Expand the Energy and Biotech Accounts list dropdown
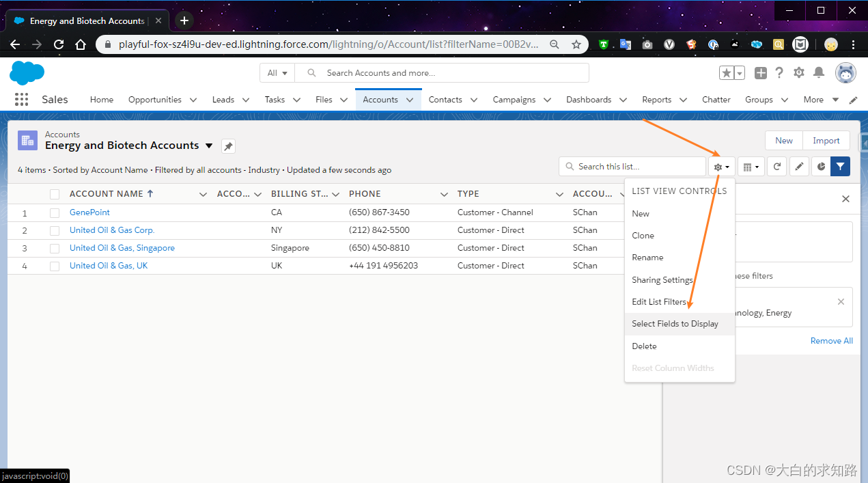 (208, 146)
